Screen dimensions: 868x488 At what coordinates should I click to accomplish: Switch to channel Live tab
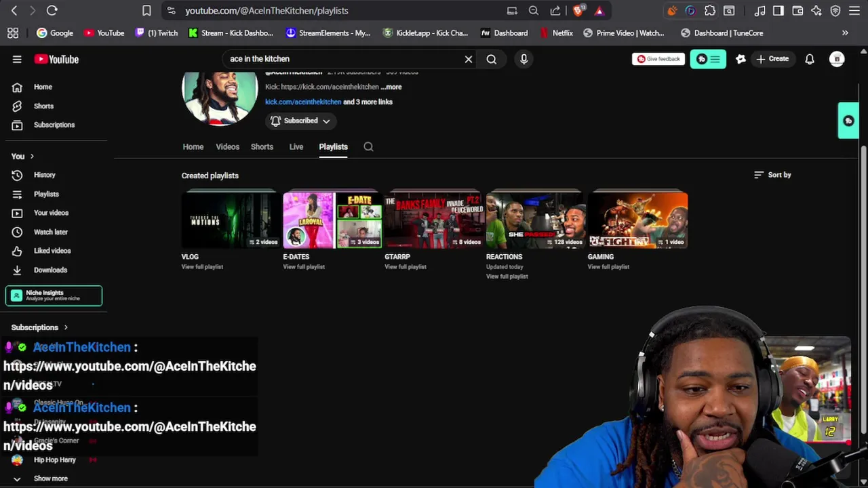point(296,146)
